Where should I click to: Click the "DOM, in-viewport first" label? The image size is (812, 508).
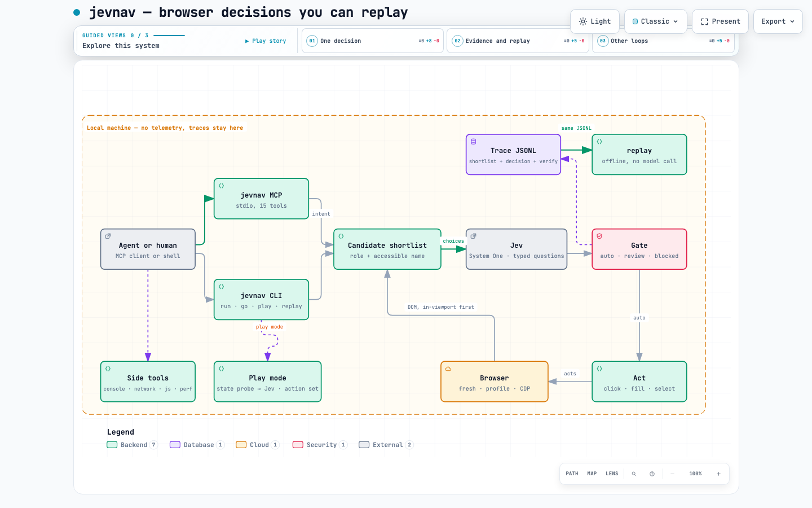[441, 307]
